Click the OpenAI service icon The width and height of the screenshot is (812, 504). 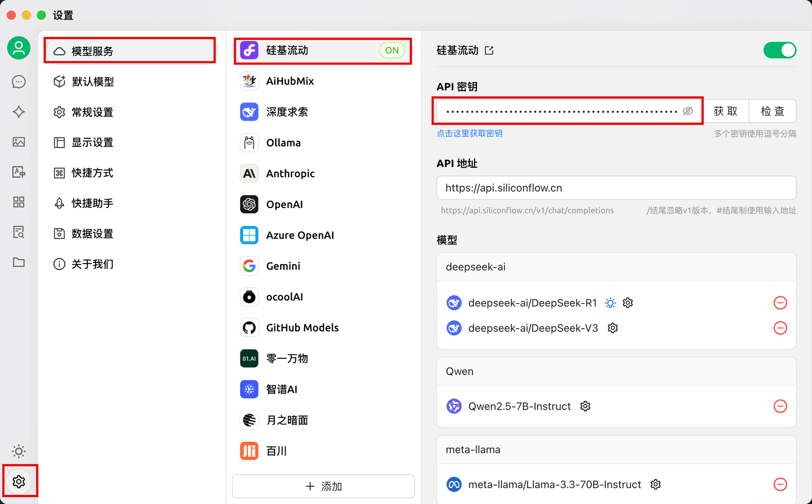coord(249,204)
